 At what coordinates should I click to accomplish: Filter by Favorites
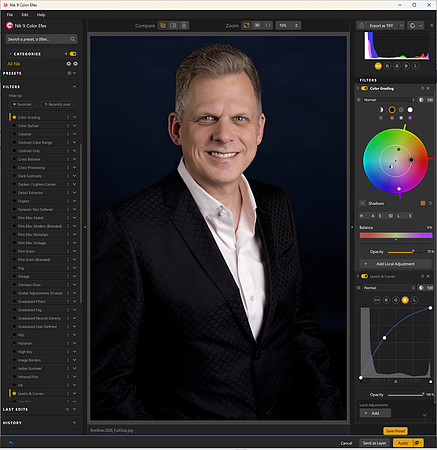pos(22,104)
